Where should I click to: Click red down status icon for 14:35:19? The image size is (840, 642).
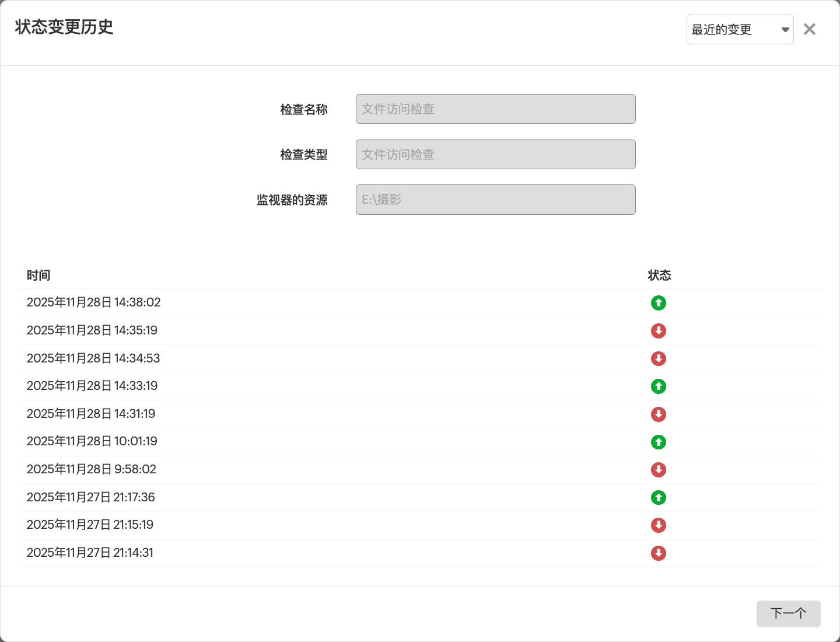click(x=659, y=331)
